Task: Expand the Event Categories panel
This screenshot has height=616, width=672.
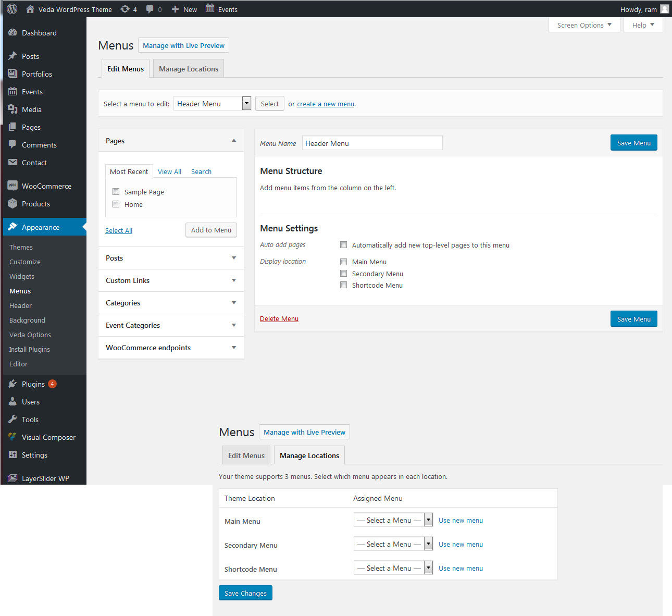Action: coord(234,325)
